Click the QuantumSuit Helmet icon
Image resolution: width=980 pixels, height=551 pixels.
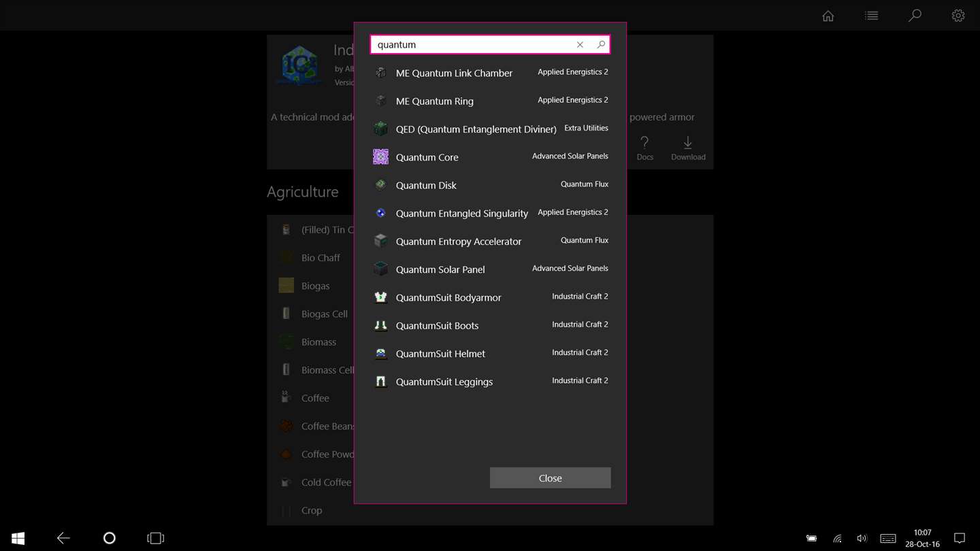[380, 354]
